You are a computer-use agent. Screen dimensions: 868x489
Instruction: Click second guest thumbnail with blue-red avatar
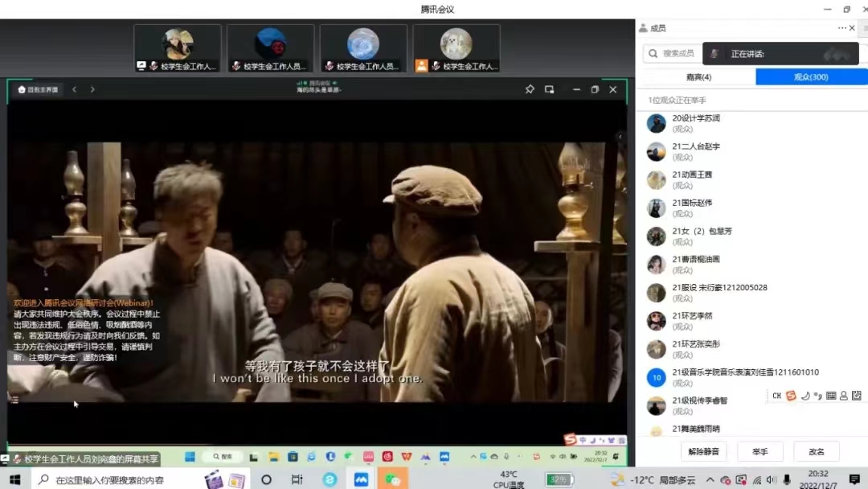[x=271, y=48]
